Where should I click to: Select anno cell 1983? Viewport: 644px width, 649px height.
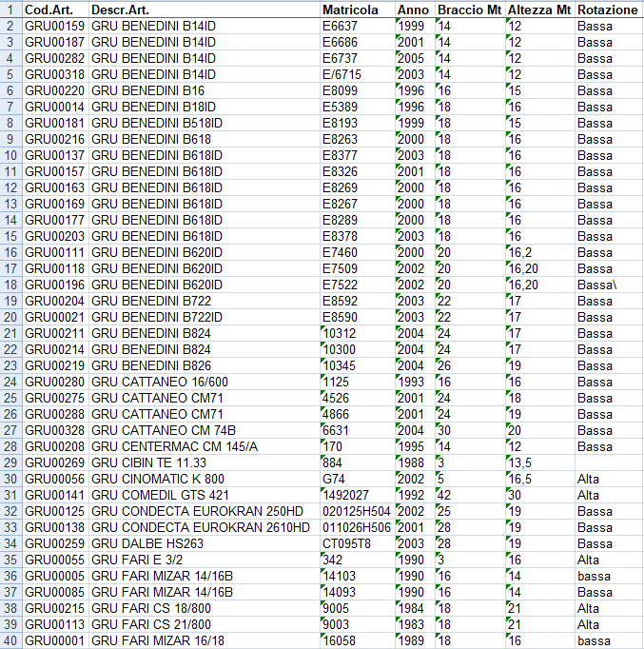tap(415, 624)
